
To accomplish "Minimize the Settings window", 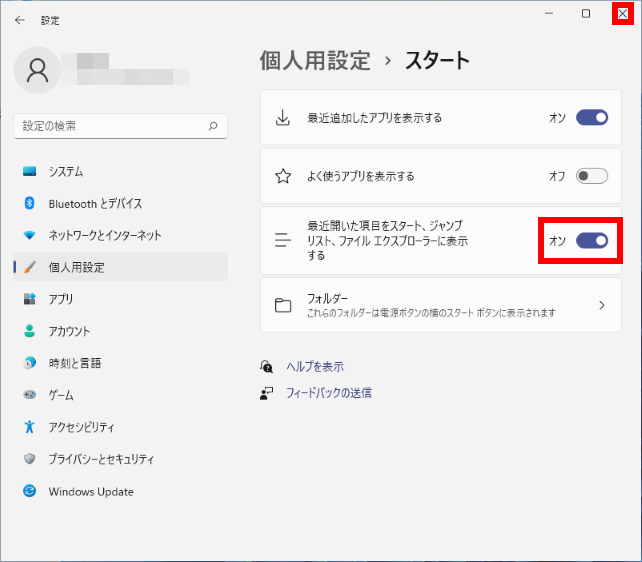I will (x=549, y=14).
